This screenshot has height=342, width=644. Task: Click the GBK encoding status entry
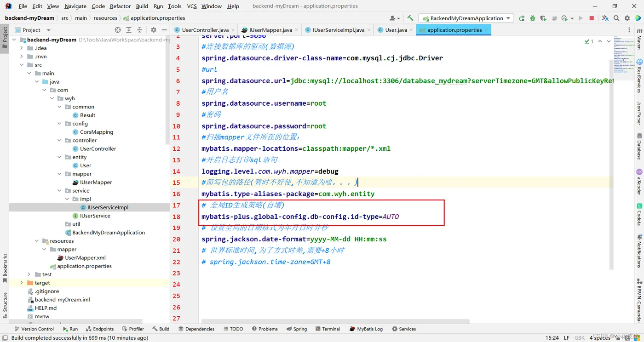click(x=580, y=338)
